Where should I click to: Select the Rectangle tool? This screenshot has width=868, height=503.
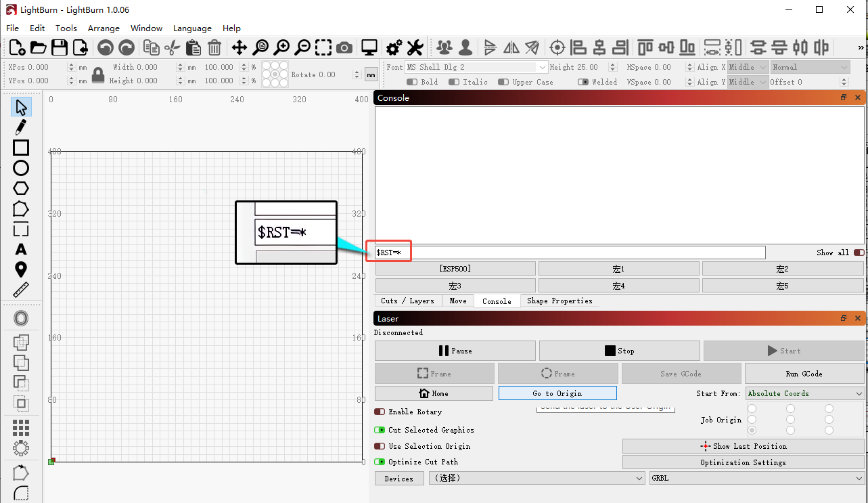click(x=21, y=148)
